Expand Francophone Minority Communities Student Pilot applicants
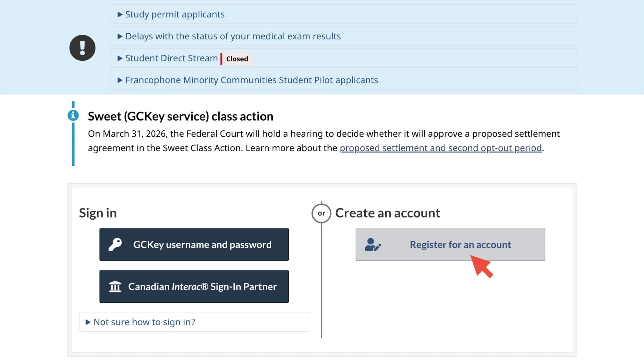 251,80
